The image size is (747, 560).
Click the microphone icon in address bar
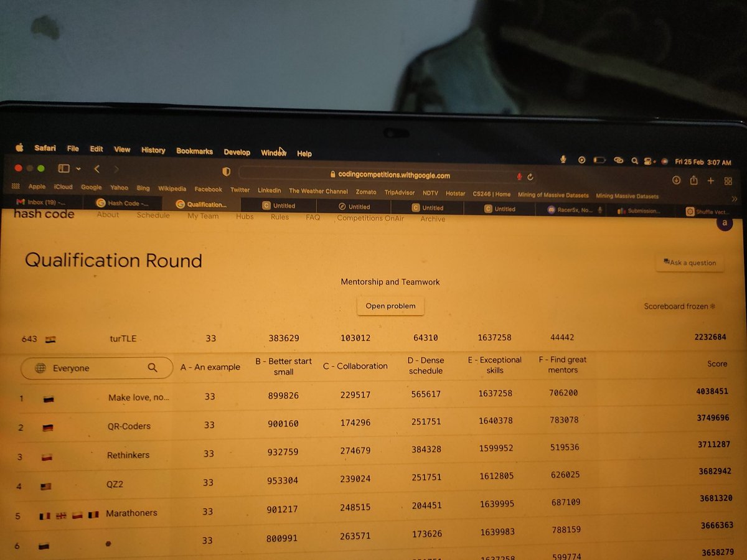(519, 177)
